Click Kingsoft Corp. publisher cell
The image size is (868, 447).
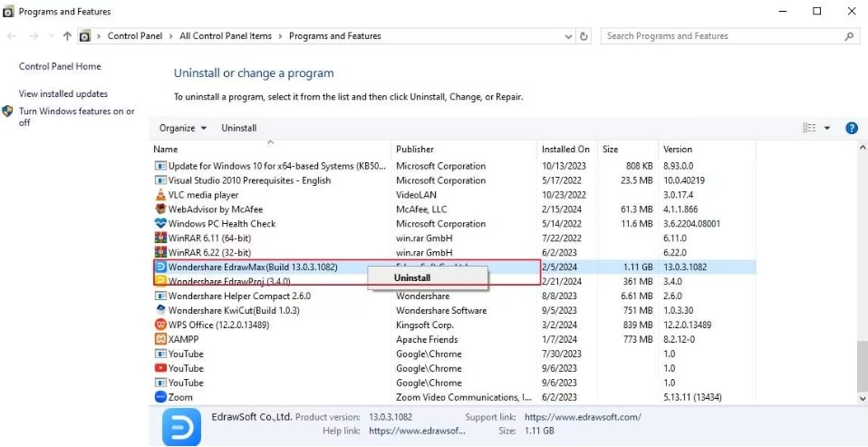point(425,325)
